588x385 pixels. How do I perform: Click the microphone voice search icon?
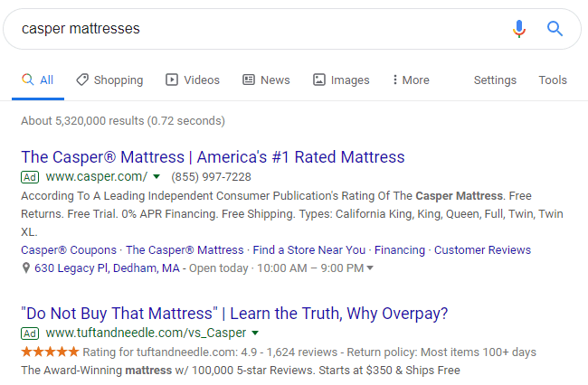pyautogui.click(x=519, y=29)
